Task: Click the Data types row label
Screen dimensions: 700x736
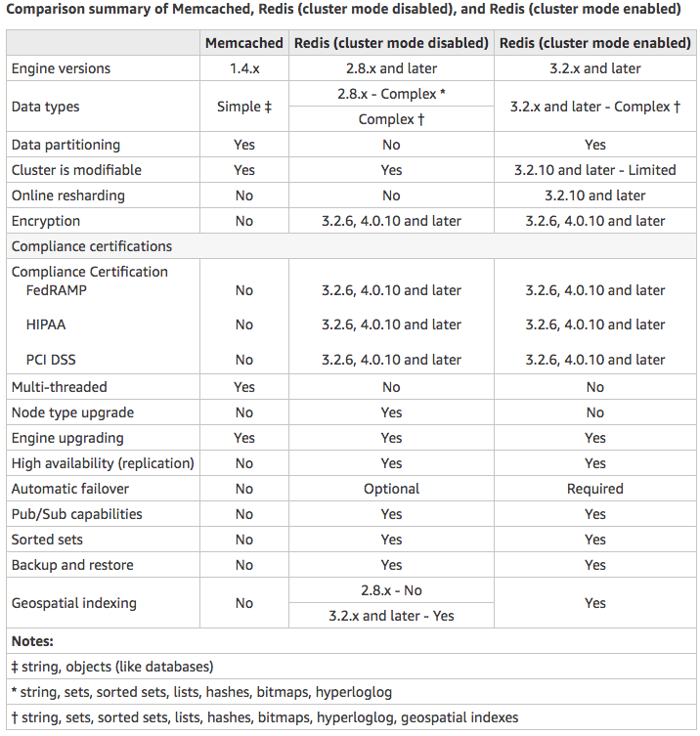Action: tap(46, 107)
